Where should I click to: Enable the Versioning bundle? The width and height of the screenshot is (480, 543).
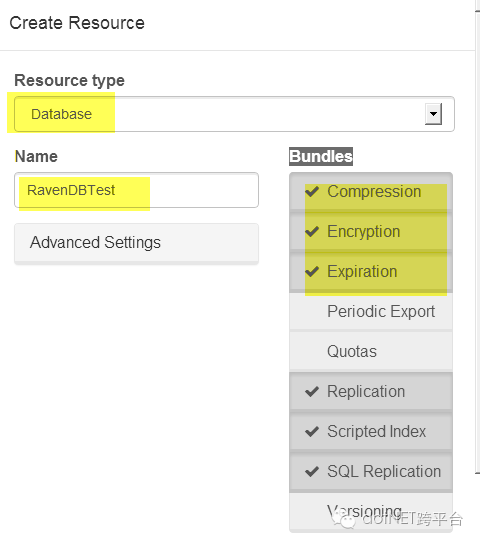pos(371,512)
